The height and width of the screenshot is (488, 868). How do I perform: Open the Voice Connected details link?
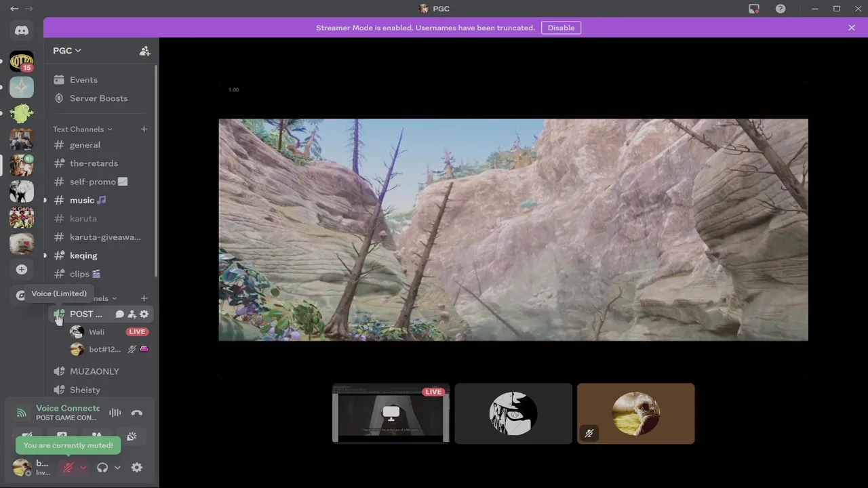(68, 408)
